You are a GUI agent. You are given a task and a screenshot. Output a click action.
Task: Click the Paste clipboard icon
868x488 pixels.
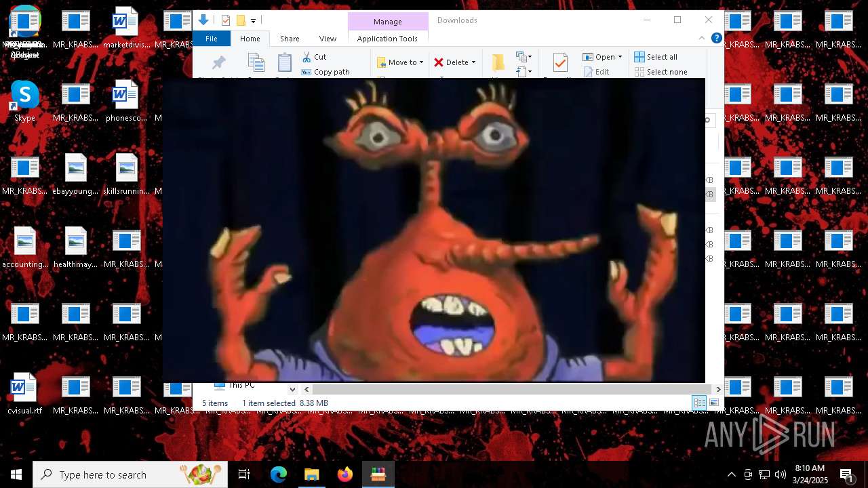[x=285, y=64]
